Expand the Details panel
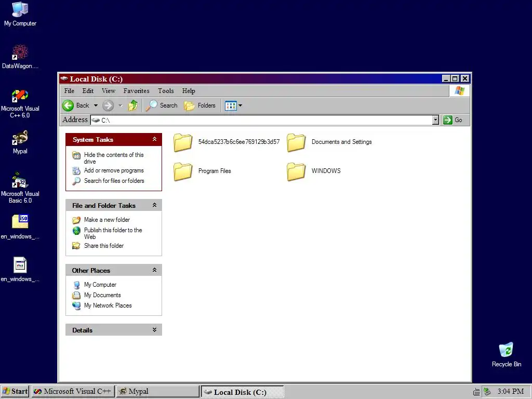 [154, 330]
